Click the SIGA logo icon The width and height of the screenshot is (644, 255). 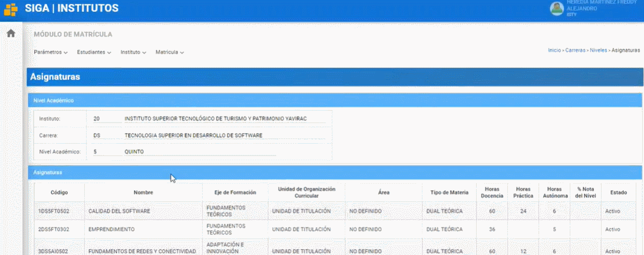pyautogui.click(x=11, y=9)
